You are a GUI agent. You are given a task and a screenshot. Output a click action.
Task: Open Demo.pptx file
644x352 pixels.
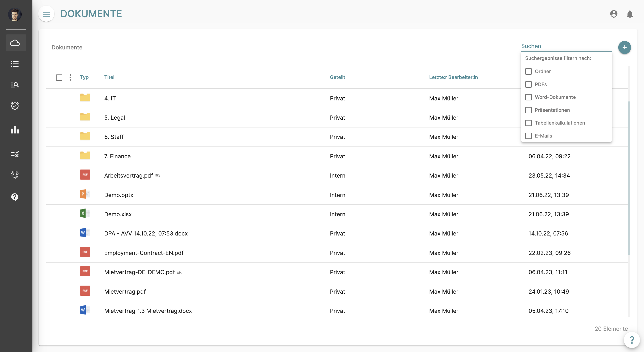pyautogui.click(x=119, y=195)
